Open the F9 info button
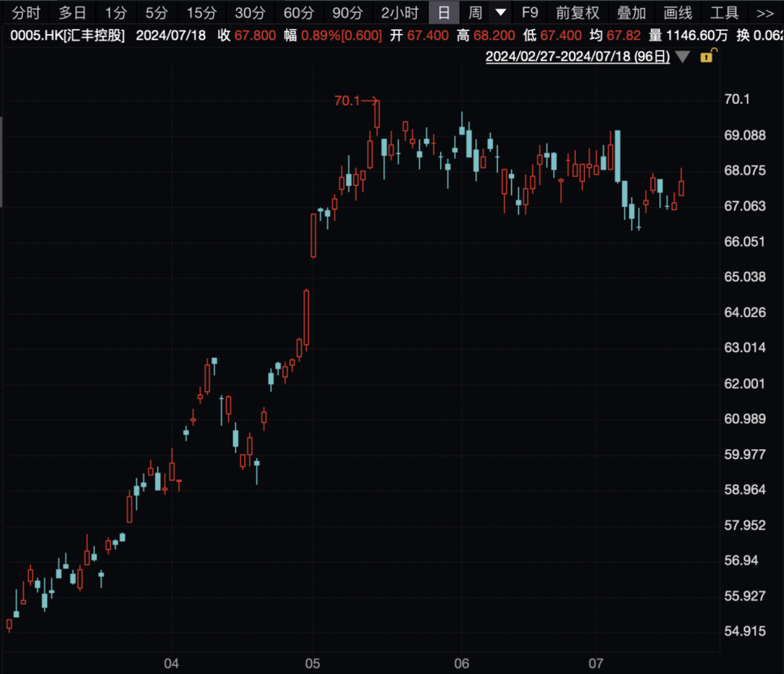The height and width of the screenshot is (674, 784). [530, 12]
